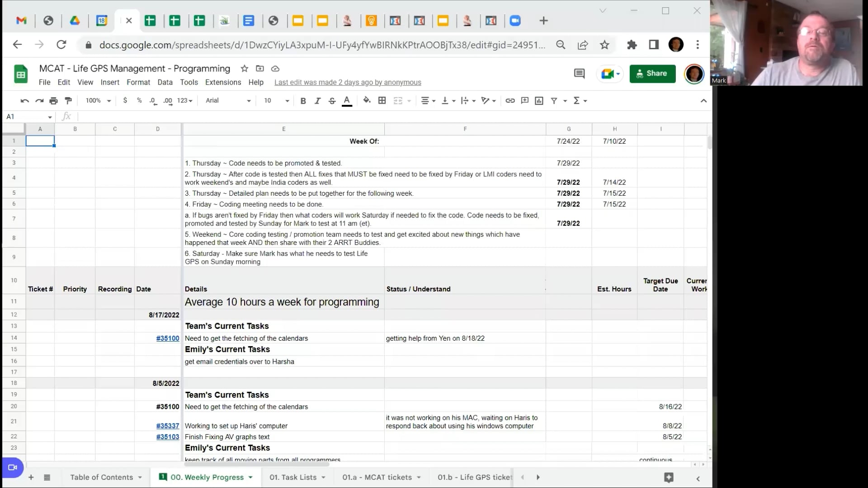
Task: Toggle italic formatting
Action: pos(317,100)
